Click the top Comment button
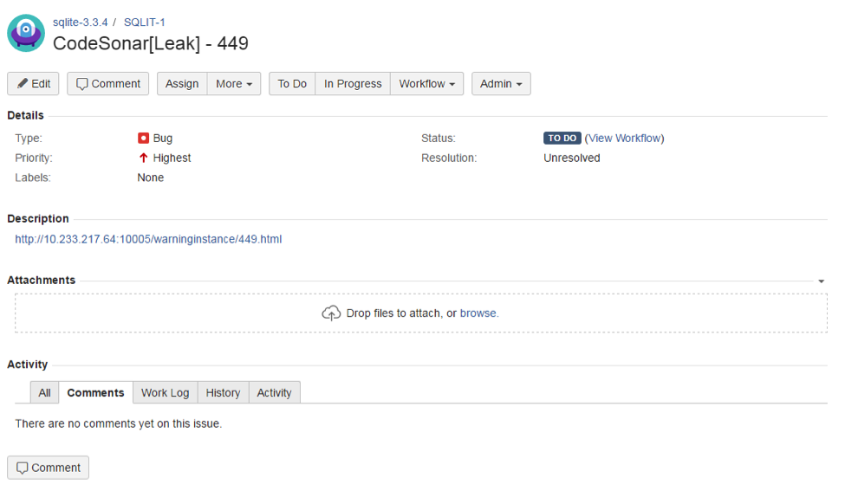 (x=107, y=84)
